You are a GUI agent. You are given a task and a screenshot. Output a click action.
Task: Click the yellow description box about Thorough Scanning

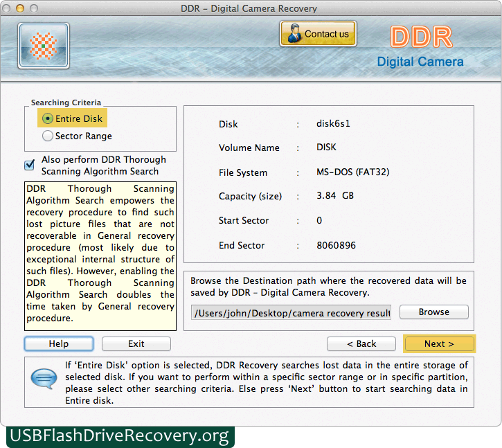pyautogui.click(x=100, y=256)
